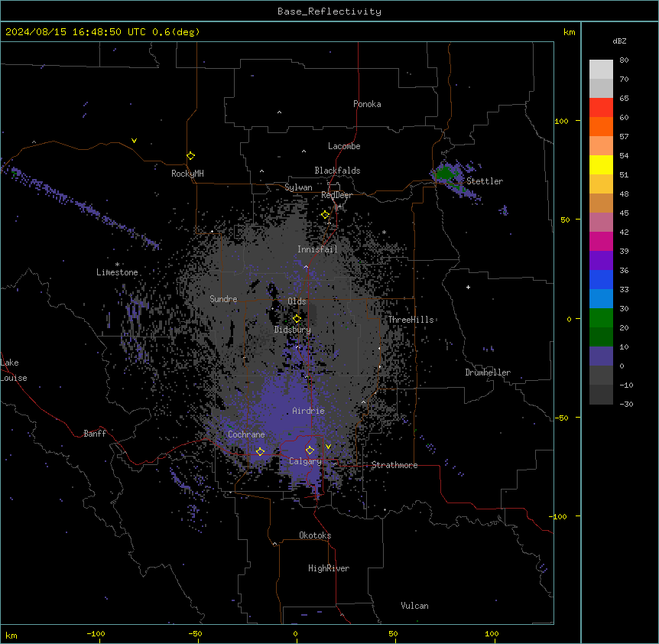
Task: Click the yellow diamond marker just above Calgary label
Action: [x=310, y=450]
